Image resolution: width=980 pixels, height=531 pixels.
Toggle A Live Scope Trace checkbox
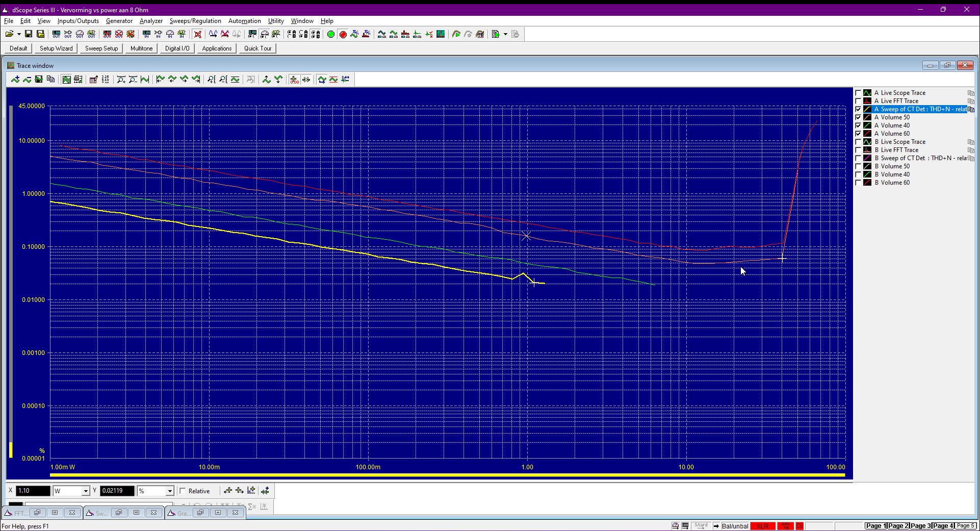(858, 93)
